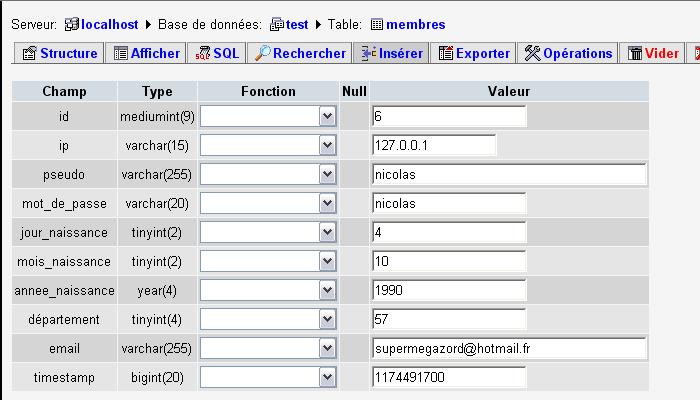This screenshot has height=400, width=700.
Task: Expand Fonction dropdown for timestamp row
Action: pyautogui.click(x=327, y=378)
